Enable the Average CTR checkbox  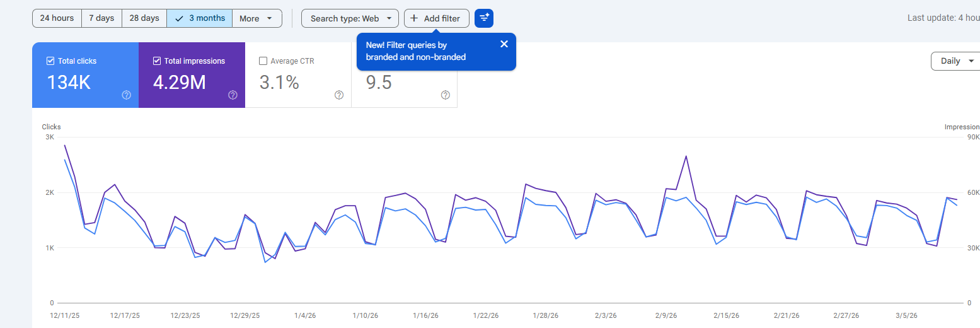[x=263, y=61]
